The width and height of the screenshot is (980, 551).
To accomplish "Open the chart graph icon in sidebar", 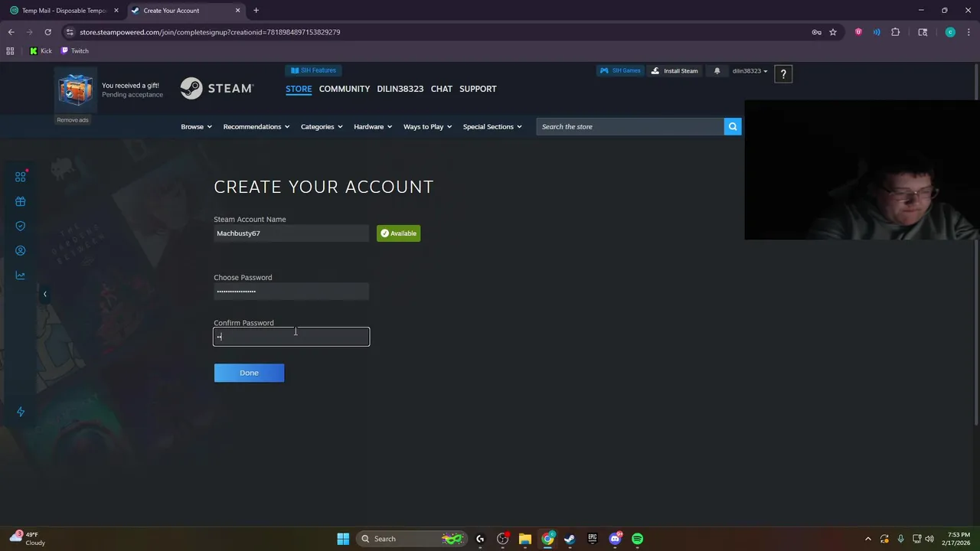I will click(21, 275).
